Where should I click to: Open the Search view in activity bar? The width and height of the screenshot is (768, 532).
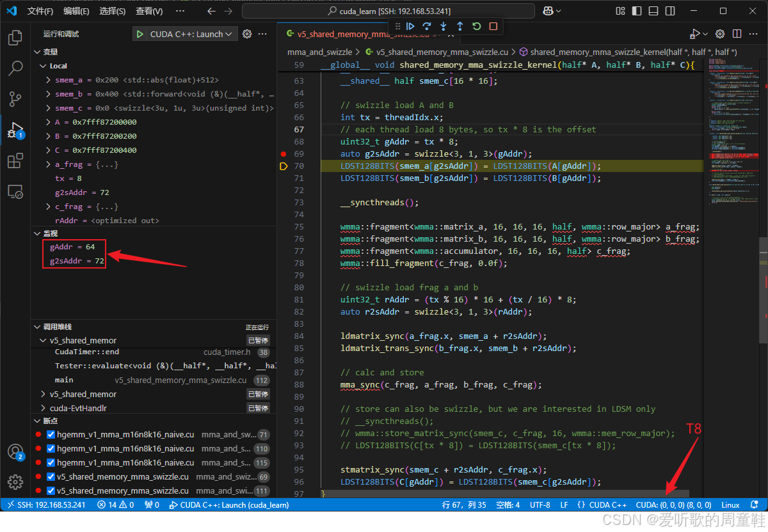tap(15, 68)
